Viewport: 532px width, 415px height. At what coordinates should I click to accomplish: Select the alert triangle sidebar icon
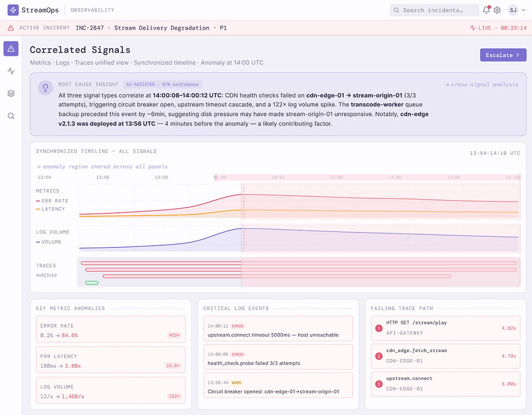(11, 49)
